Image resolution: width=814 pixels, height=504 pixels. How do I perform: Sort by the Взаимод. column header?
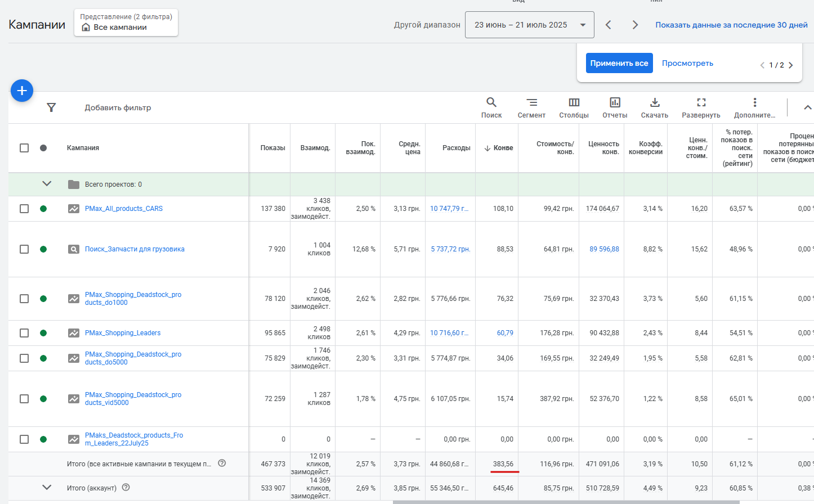[x=315, y=148]
